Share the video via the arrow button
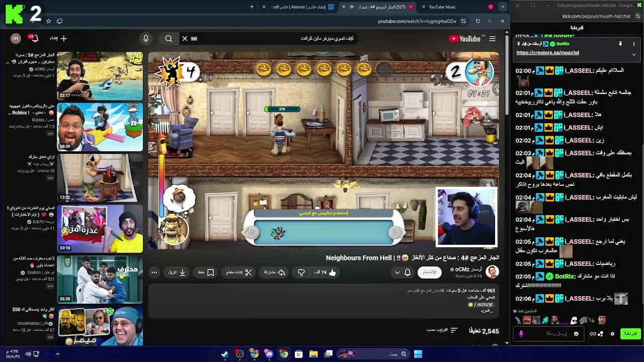The height and width of the screenshot is (362, 644). point(275,273)
